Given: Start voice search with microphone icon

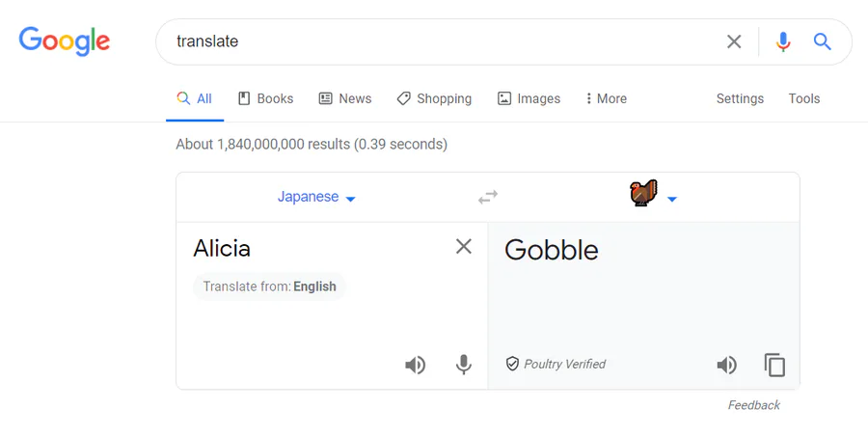Looking at the screenshot, I should coord(783,41).
